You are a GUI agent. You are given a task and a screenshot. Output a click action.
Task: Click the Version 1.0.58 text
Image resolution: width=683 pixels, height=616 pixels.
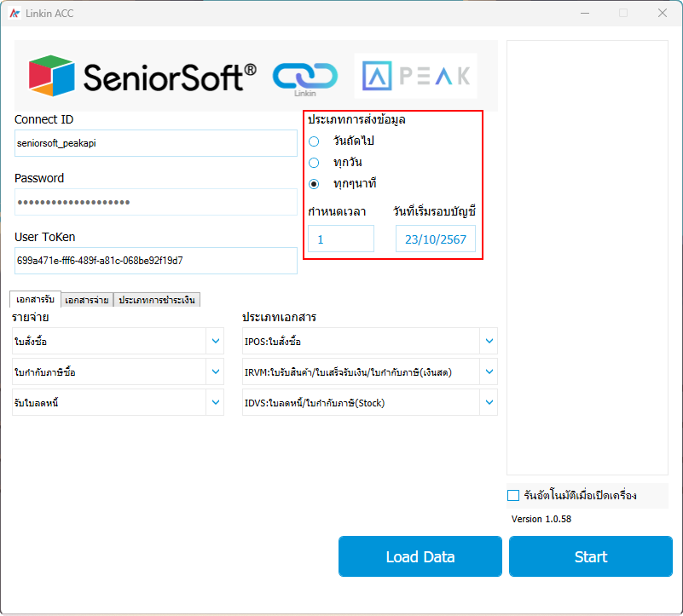point(541,519)
